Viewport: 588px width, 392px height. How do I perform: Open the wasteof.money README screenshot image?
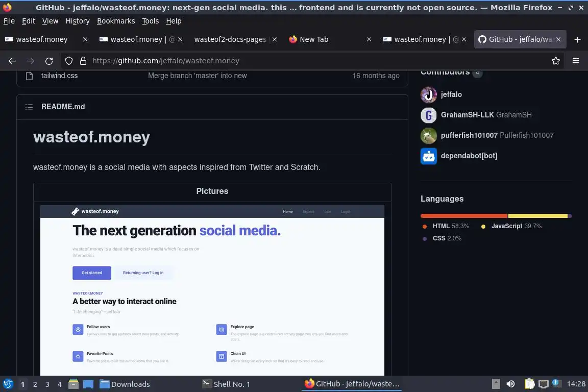pyautogui.click(x=212, y=290)
